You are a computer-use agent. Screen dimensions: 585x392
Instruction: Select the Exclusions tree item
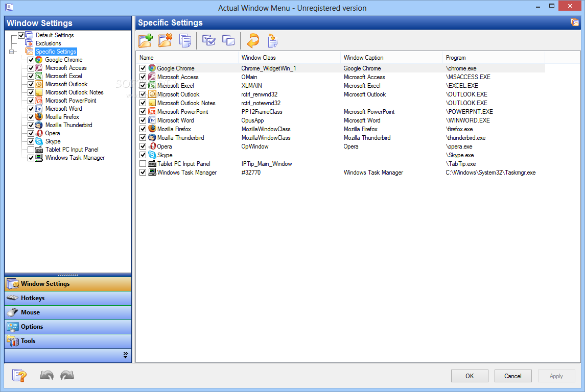(48, 43)
